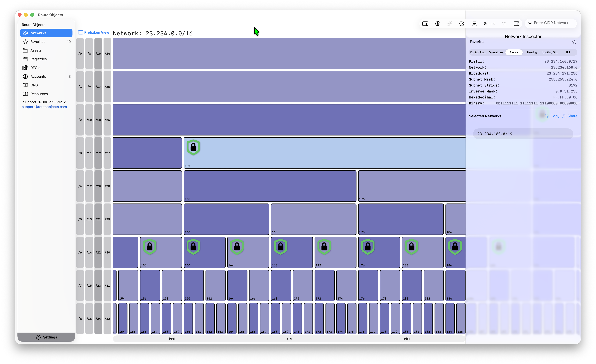Switch to the Operations inspector tab

pos(496,52)
